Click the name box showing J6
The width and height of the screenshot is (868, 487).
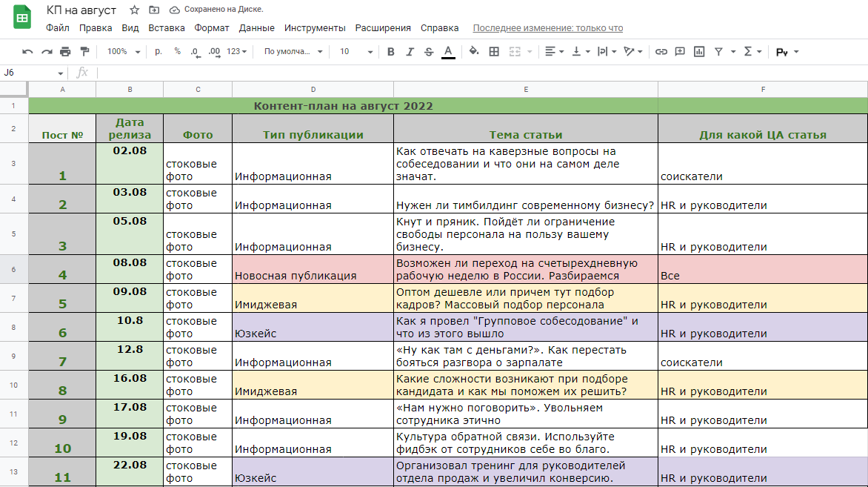33,73
